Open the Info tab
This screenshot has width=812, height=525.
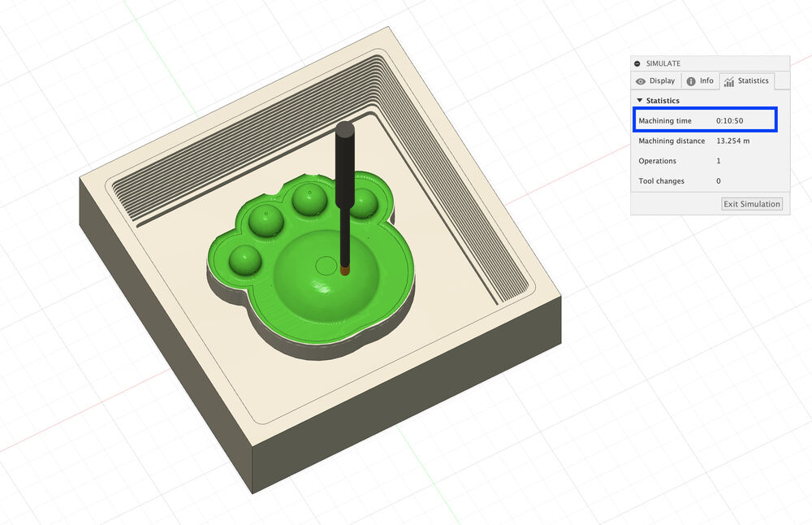click(700, 80)
